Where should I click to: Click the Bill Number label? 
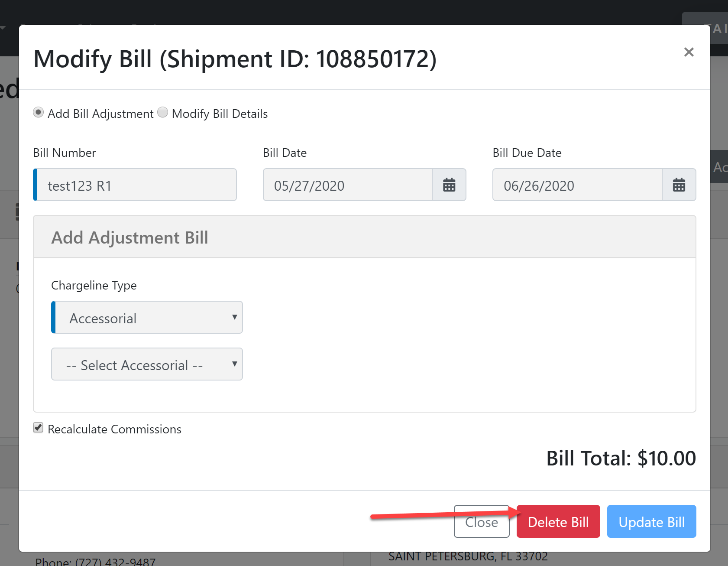65,153
